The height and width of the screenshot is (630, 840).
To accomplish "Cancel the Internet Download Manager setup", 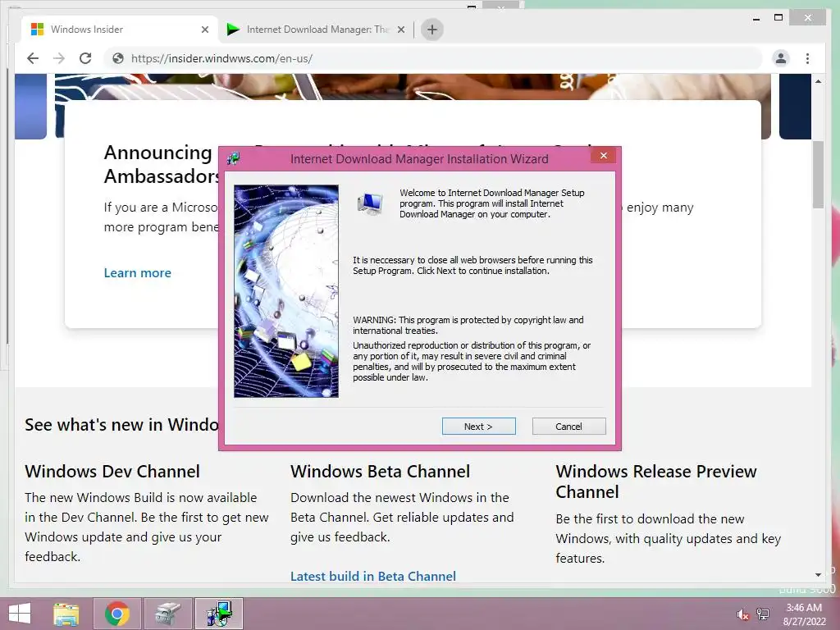I will coord(569,427).
